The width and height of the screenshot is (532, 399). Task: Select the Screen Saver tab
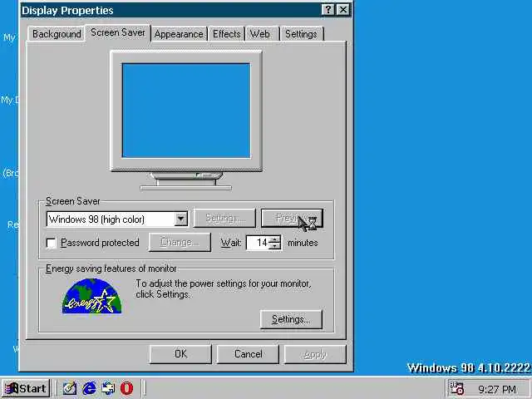118,33
